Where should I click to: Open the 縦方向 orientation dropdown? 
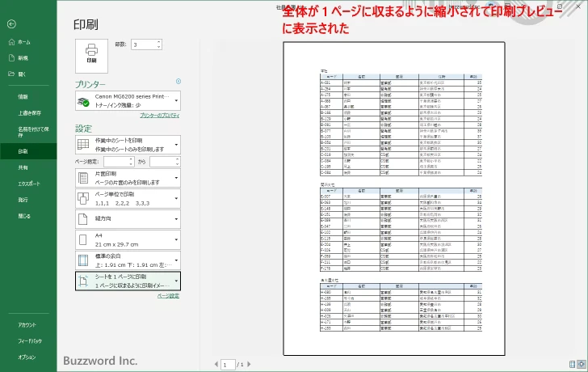[128, 219]
